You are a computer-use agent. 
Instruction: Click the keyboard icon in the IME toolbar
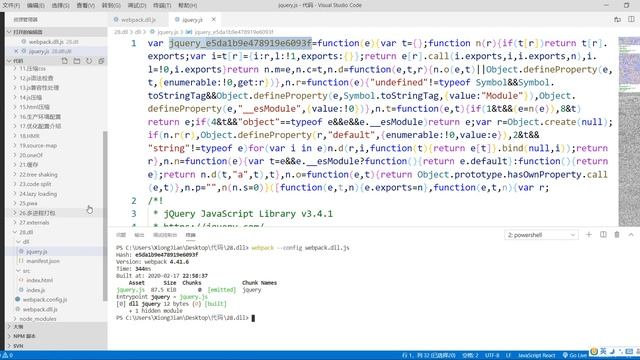coord(629,351)
